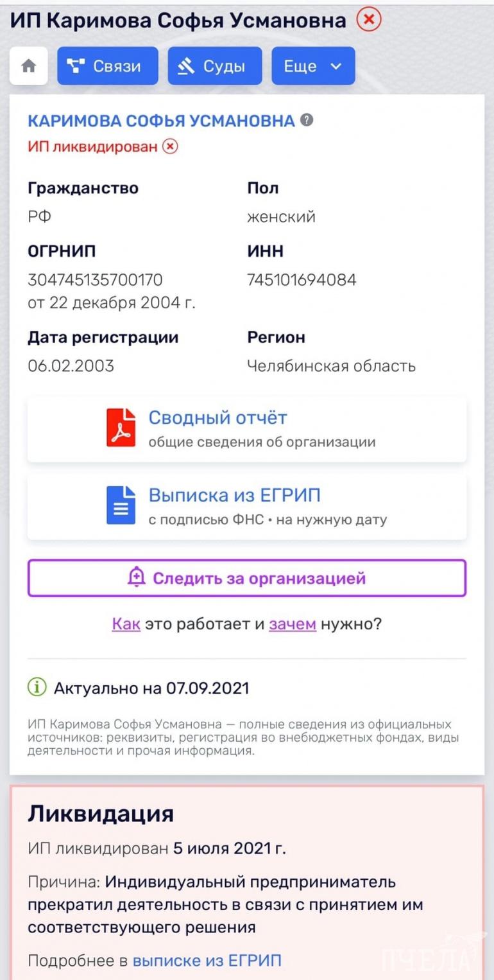
Task: Click the red PDF report icon
Action: point(121,427)
